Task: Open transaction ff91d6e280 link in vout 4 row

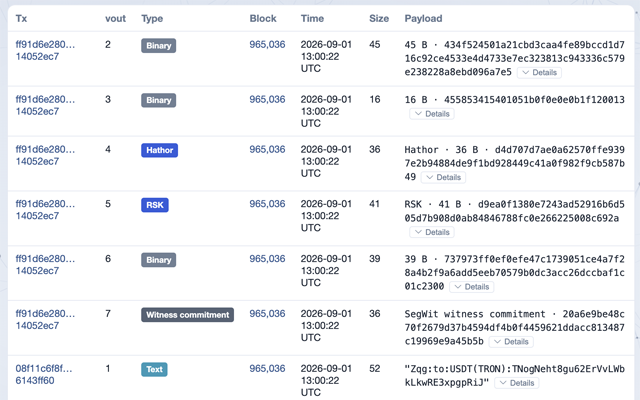Action: (45, 156)
